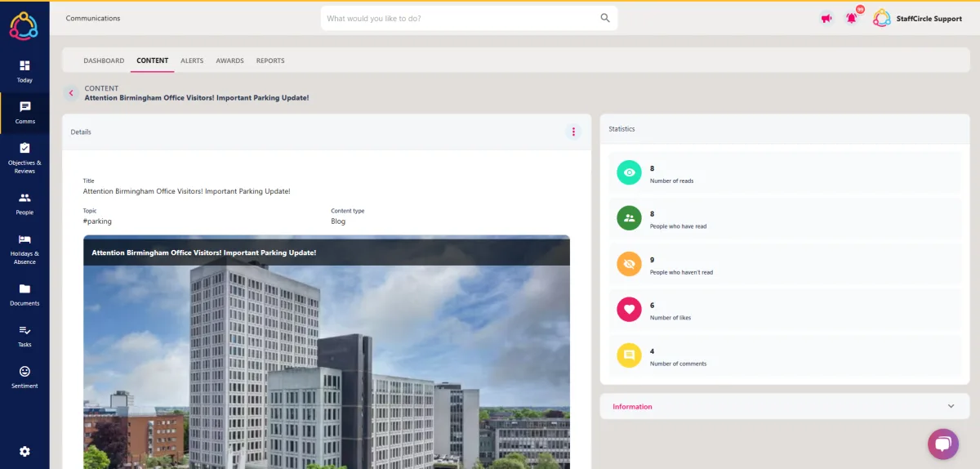Screen dimensions: 980x469
Task: Open Objectives & Reviews from the sidebar
Action: tap(24, 158)
